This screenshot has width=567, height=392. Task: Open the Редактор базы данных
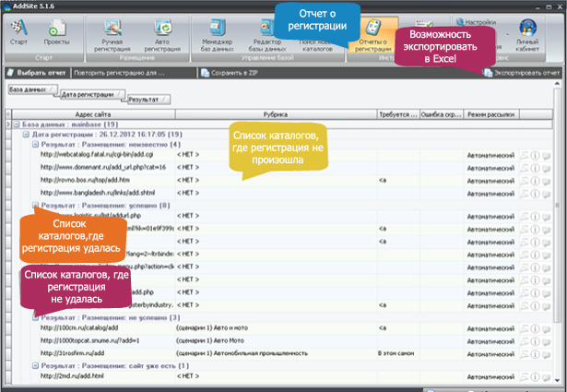pos(267,36)
